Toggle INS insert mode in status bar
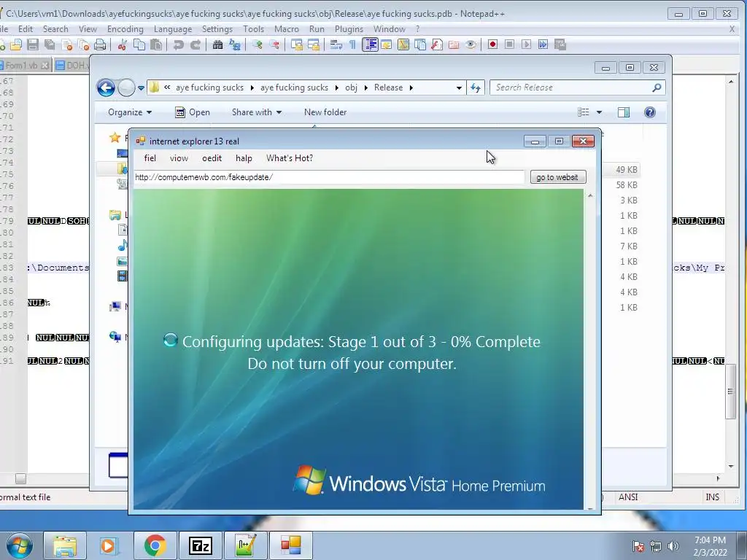Screen dimensions: 747x560 point(712,497)
